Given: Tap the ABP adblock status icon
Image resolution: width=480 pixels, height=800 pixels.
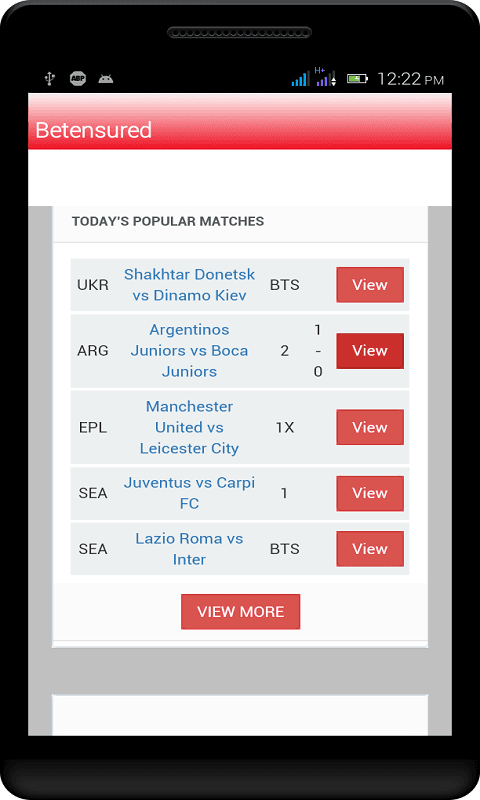Looking at the screenshot, I should (78, 79).
